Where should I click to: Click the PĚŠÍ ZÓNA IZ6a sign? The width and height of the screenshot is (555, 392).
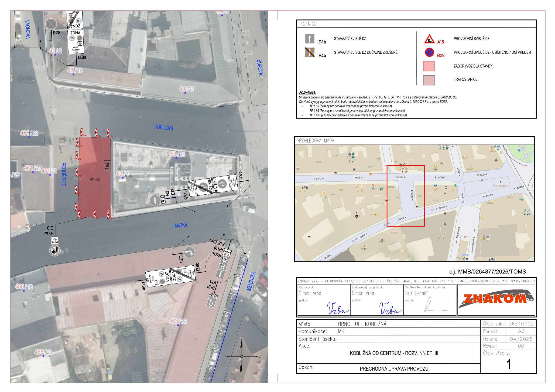pos(225,184)
